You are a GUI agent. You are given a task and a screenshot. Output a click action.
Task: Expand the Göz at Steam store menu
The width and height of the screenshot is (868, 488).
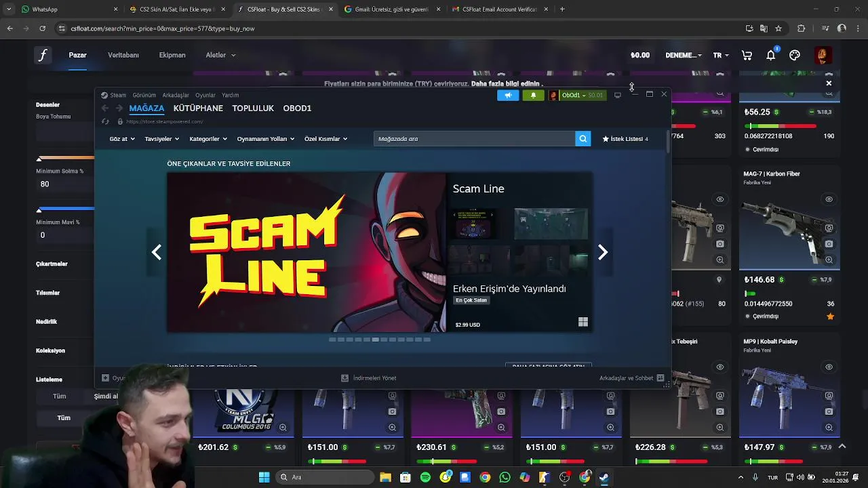122,139
